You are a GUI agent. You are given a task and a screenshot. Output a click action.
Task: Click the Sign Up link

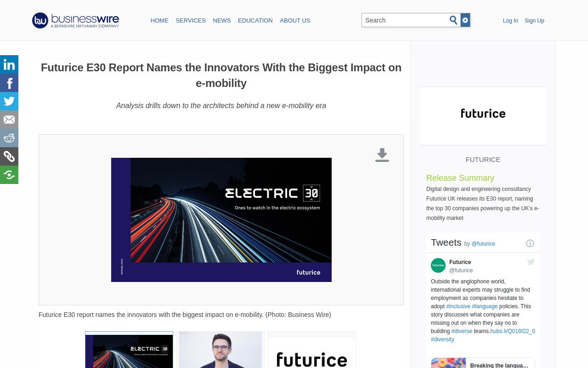534,21
